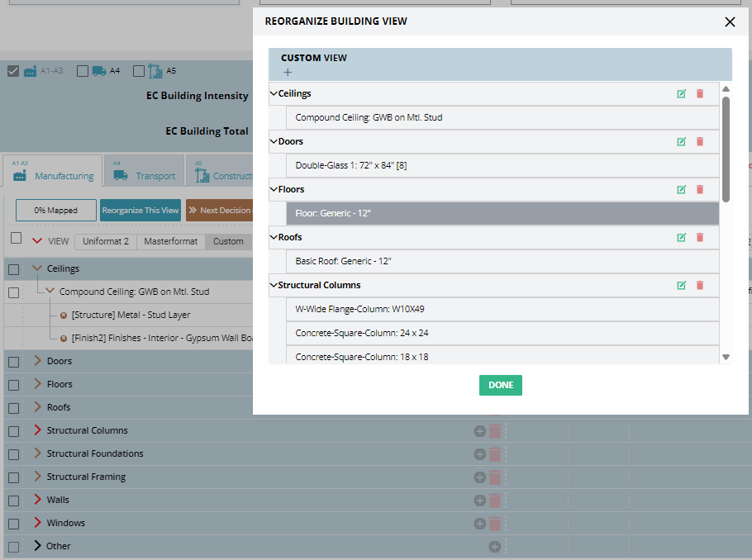
Task: Toggle the A1-A3 stage checkbox
Action: pyautogui.click(x=13, y=71)
